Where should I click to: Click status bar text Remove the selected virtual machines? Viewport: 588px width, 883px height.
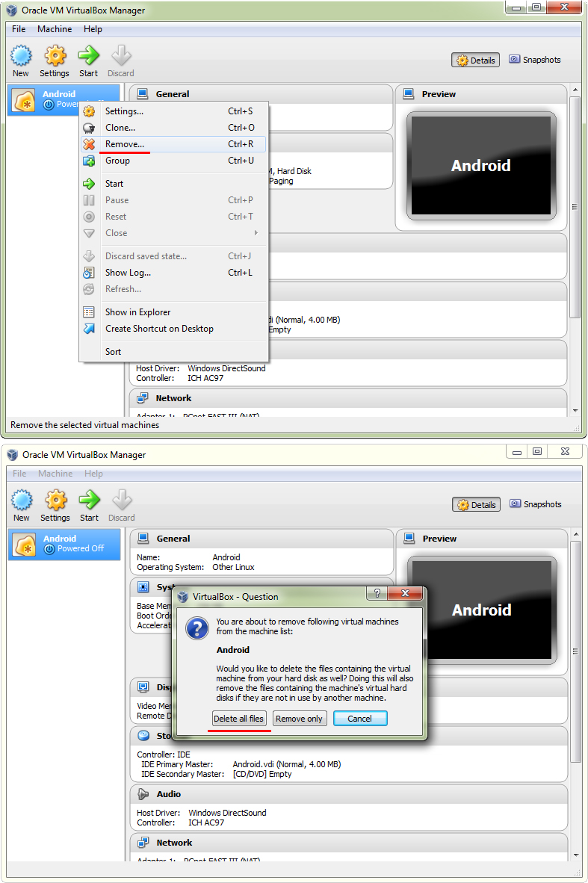coord(84,425)
